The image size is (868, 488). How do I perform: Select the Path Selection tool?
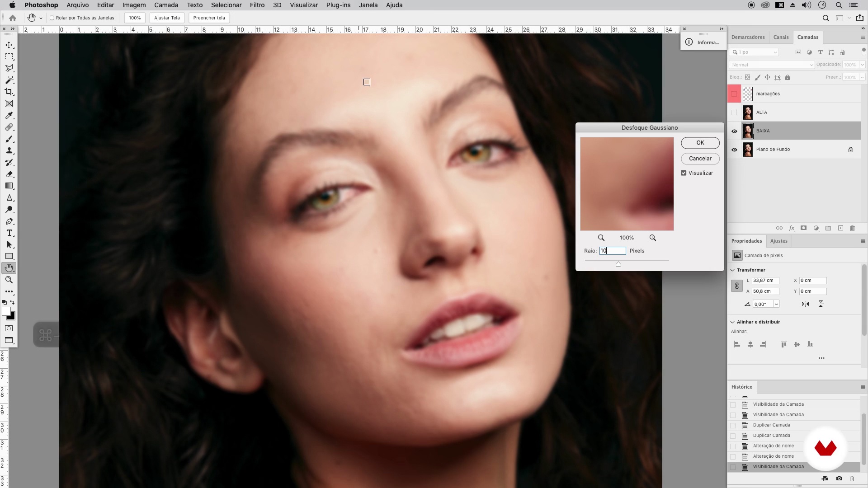pos(9,245)
